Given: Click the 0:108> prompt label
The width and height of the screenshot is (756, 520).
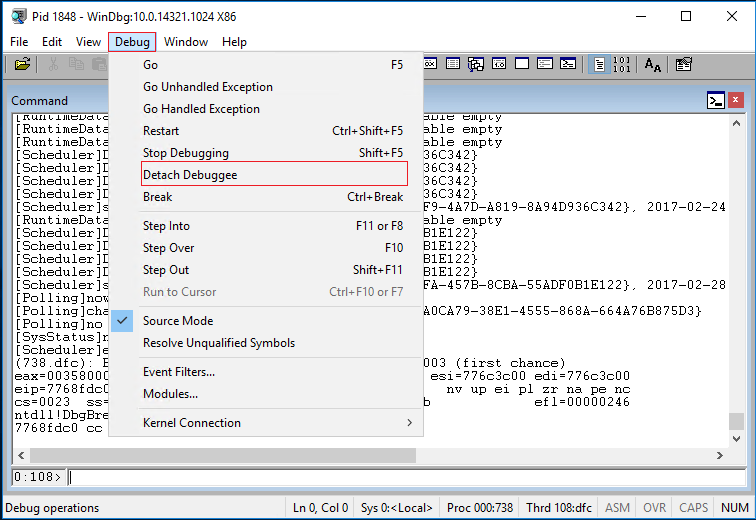Looking at the screenshot, I should click(x=38, y=477).
